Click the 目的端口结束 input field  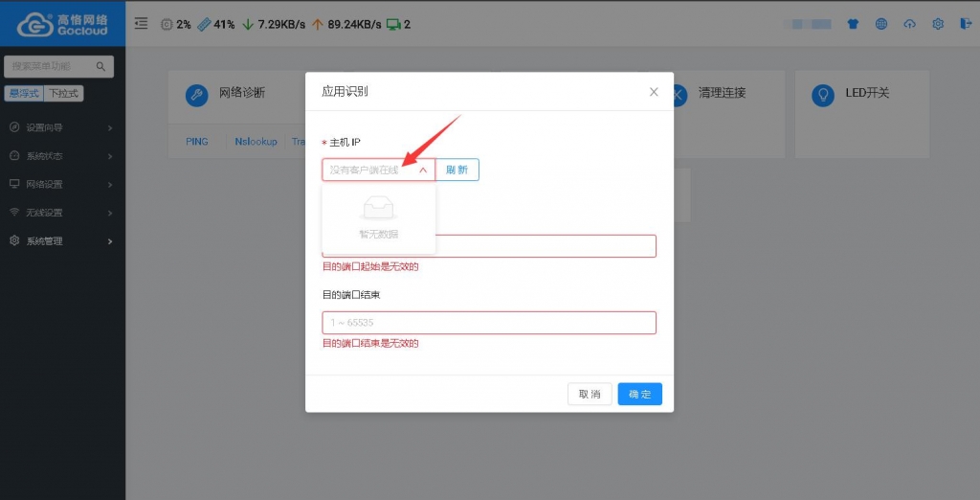[489, 323]
